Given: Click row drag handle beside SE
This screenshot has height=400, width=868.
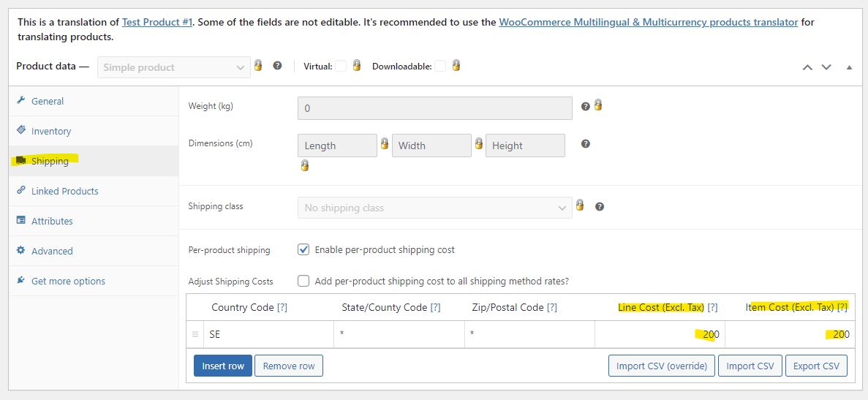Looking at the screenshot, I should [195, 335].
